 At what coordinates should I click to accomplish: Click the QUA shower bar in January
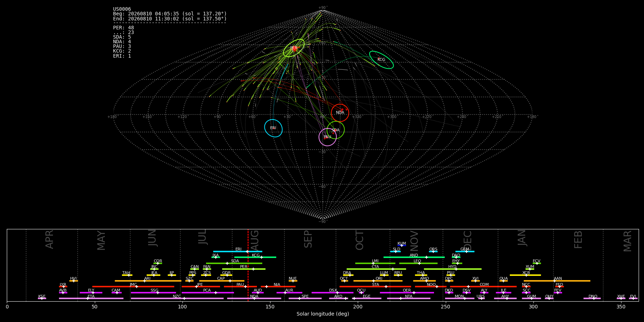click(x=503, y=281)
